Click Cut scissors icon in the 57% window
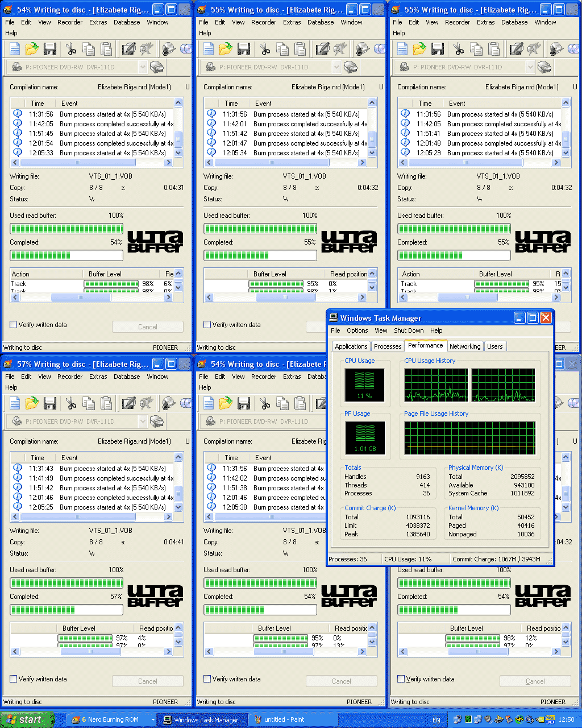Image resolution: width=582 pixels, height=728 pixels. [x=70, y=403]
